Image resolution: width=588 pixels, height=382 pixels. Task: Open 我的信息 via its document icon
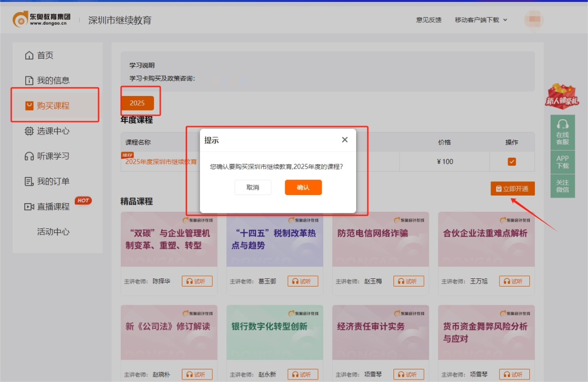pyautogui.click(x=29, y=80)
